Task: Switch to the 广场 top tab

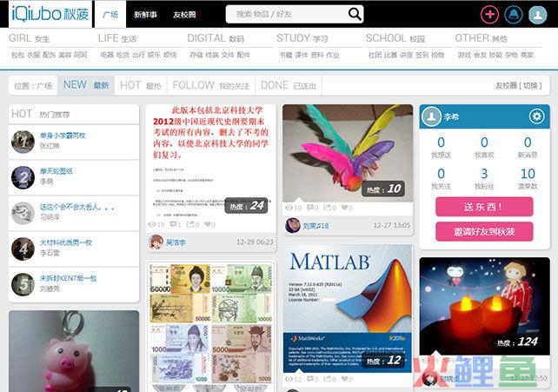Action: click(x=110, y=15)
